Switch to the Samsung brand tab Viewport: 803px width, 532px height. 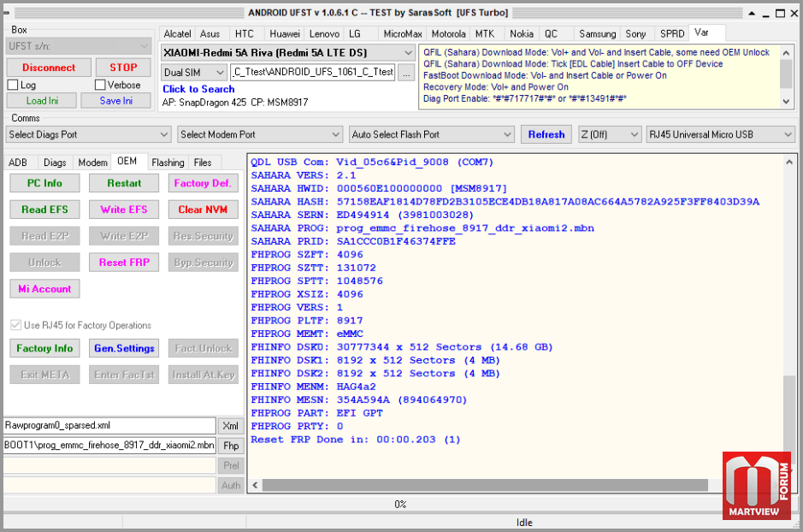597,34
